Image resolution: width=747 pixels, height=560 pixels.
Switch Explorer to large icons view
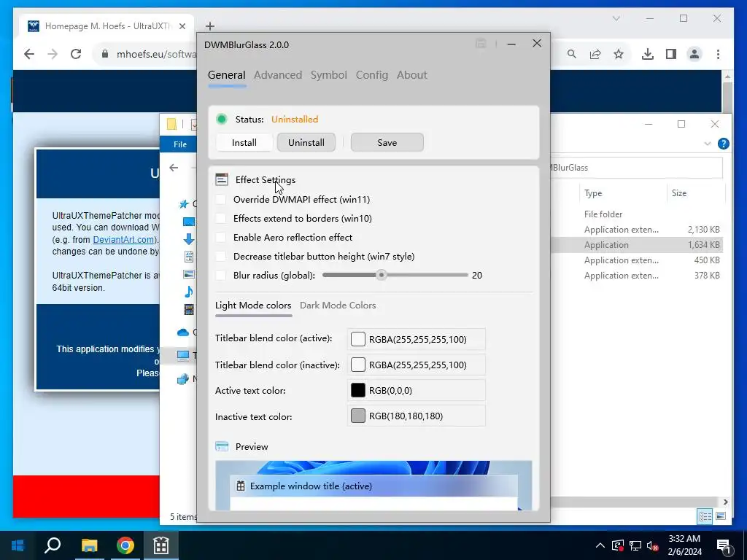point(720,516)
